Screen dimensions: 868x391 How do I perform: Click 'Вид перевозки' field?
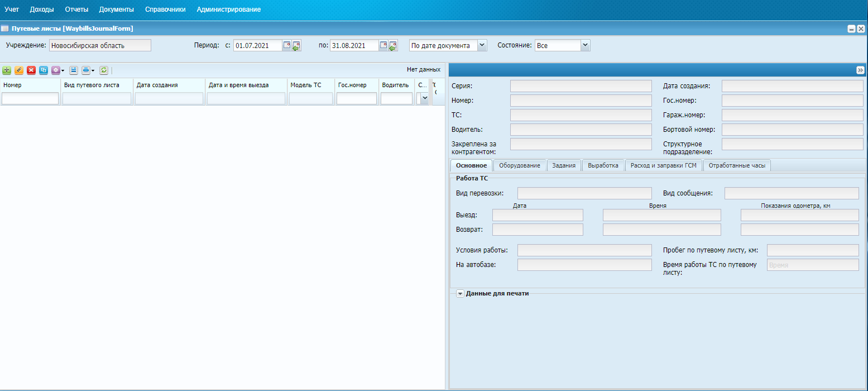pos(584,193)
